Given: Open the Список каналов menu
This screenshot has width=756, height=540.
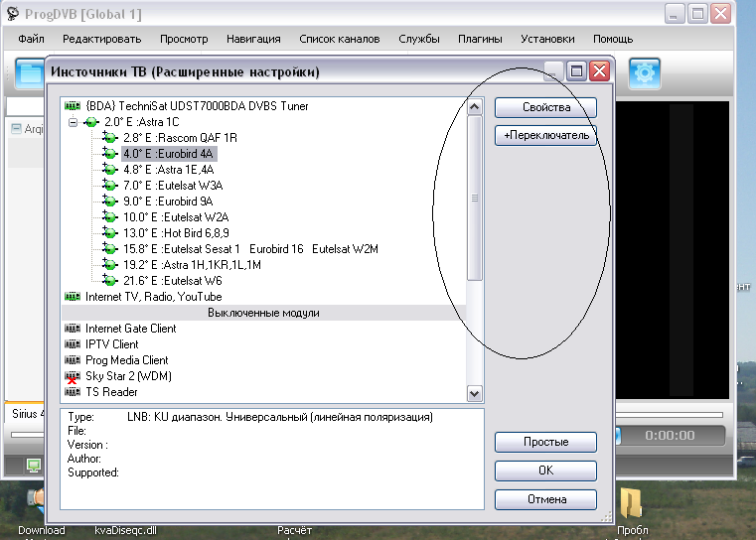Looking at the screenshot, I should click(x=339, y=40).
